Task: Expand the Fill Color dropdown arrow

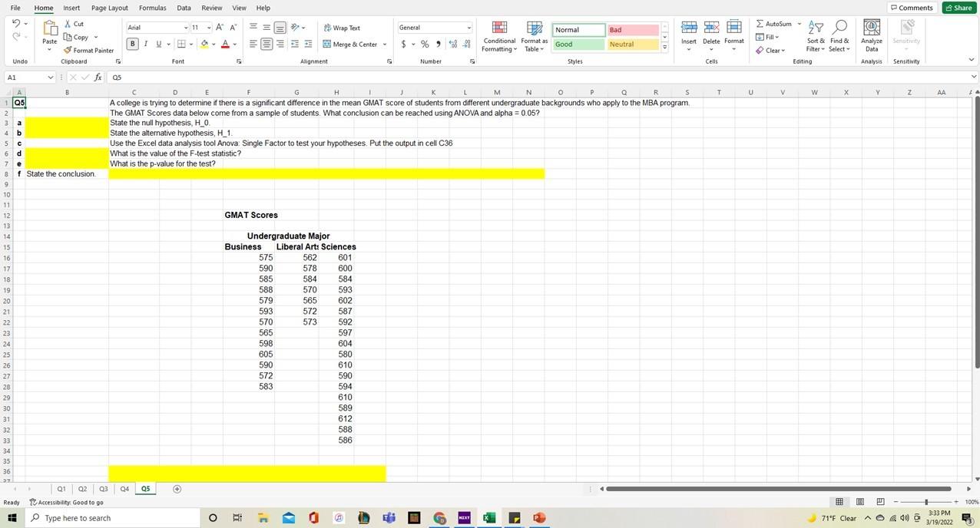Action: [215, 44]
